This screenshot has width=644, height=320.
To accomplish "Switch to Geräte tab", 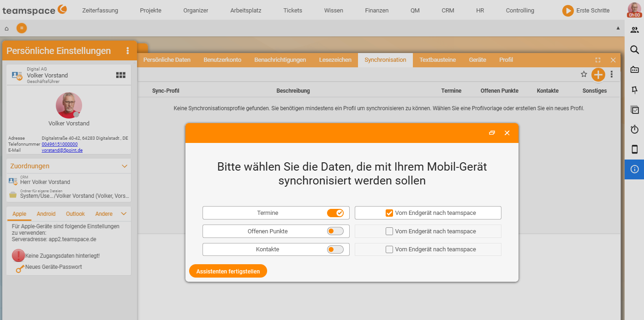I will click(x=477, y=60).
